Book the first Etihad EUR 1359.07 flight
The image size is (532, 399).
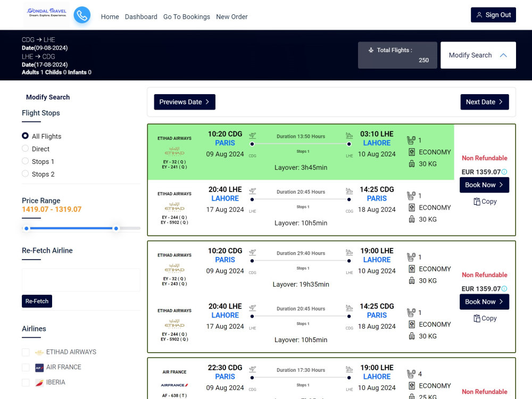[x=485, y=185]
